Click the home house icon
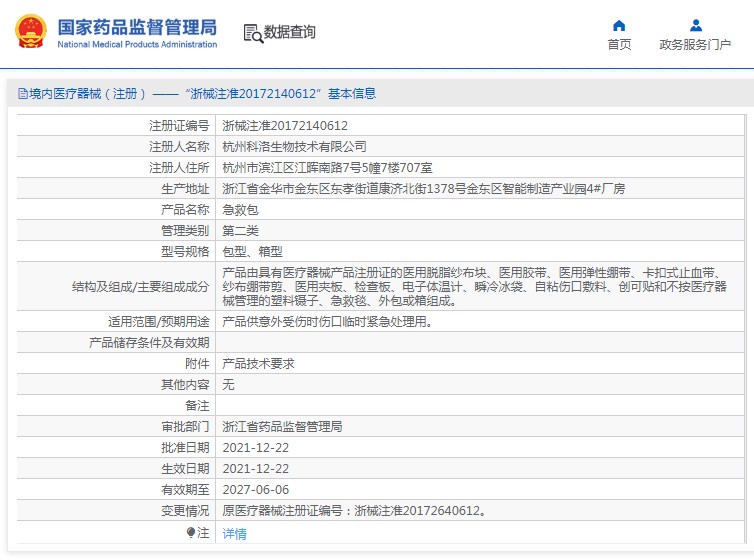Viewport: 754px width, 560px height. (619, 25)
